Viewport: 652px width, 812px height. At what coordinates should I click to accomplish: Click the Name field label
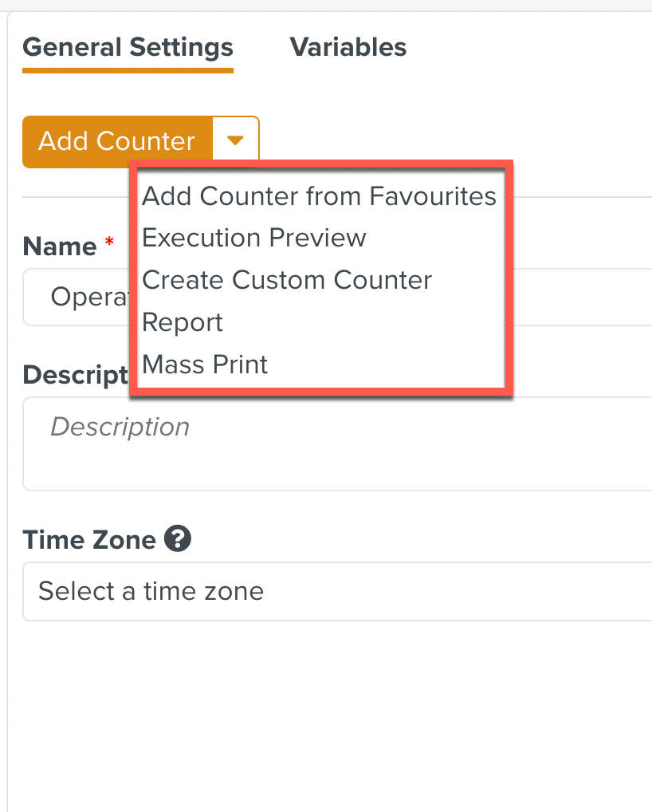pos(60,246)
